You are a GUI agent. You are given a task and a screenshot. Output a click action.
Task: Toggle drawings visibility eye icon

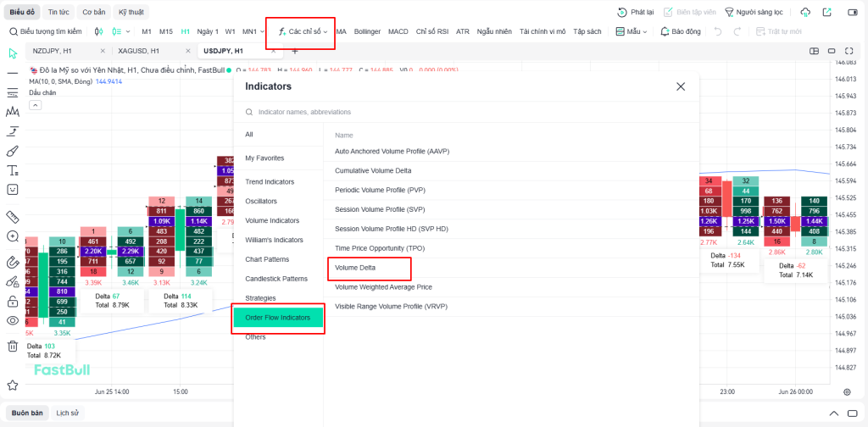coord(12,320)
